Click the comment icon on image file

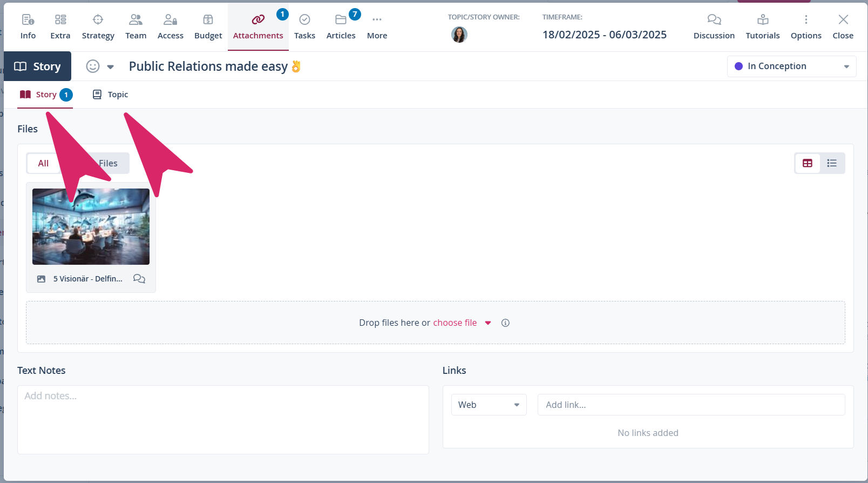(139, 279)
